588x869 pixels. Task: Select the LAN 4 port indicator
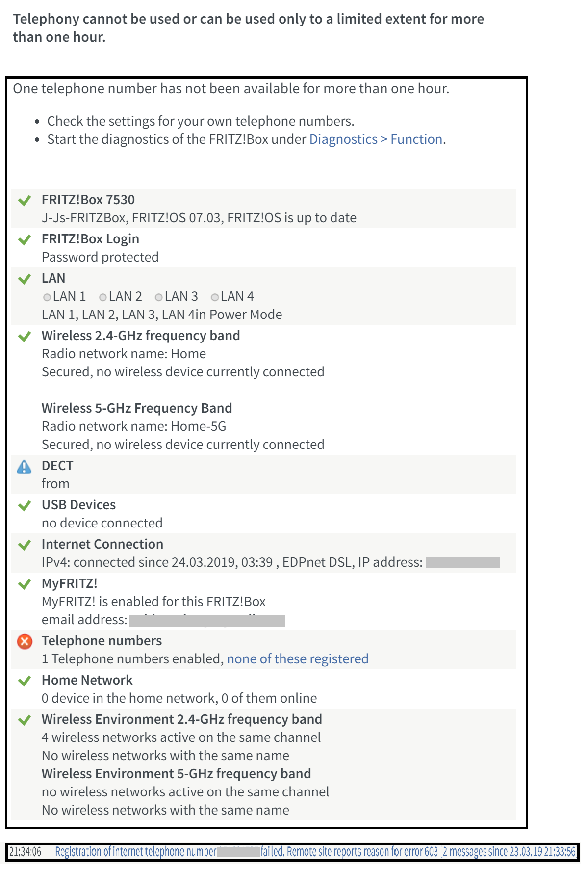[x=215, y=297]
